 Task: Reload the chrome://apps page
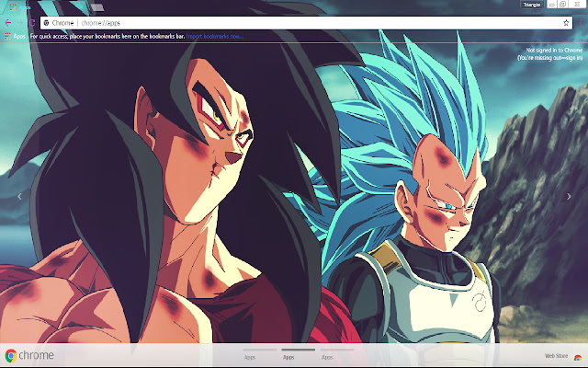[32, 23]
